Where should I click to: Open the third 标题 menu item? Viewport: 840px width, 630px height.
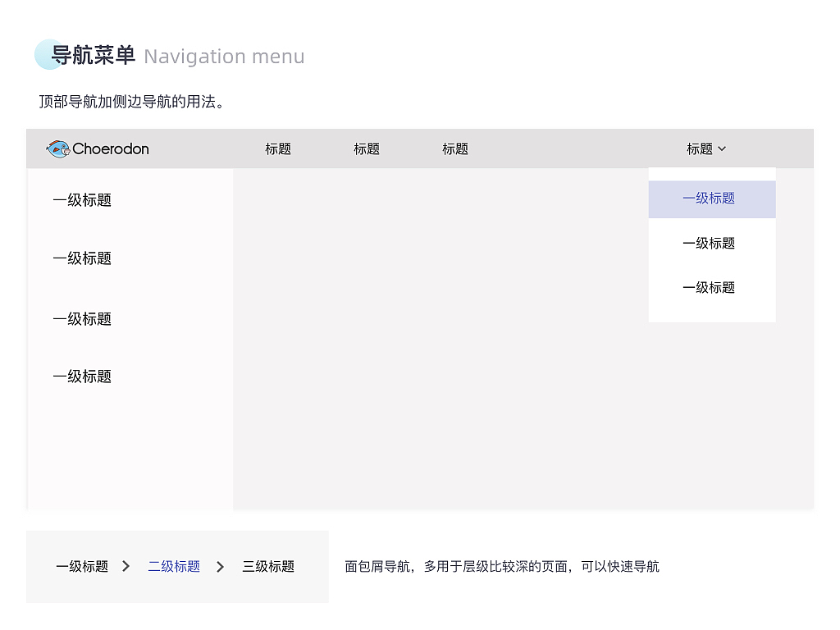coord(454,148)
